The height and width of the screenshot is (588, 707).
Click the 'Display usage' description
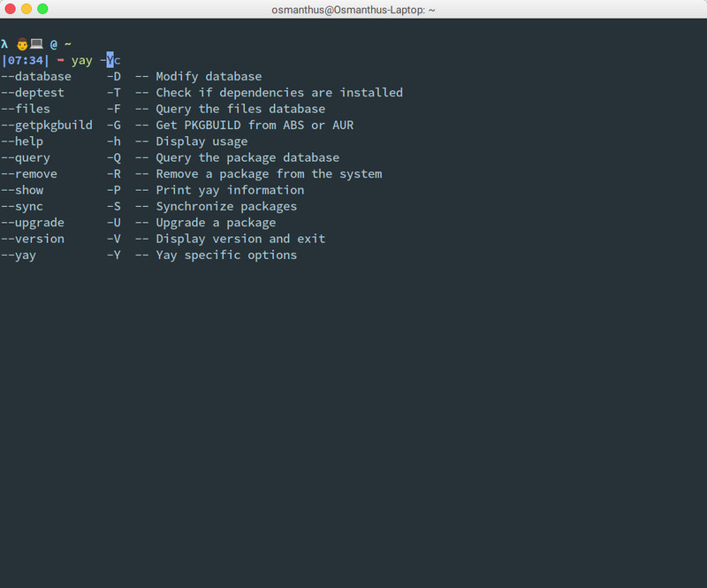click(202, 141)
